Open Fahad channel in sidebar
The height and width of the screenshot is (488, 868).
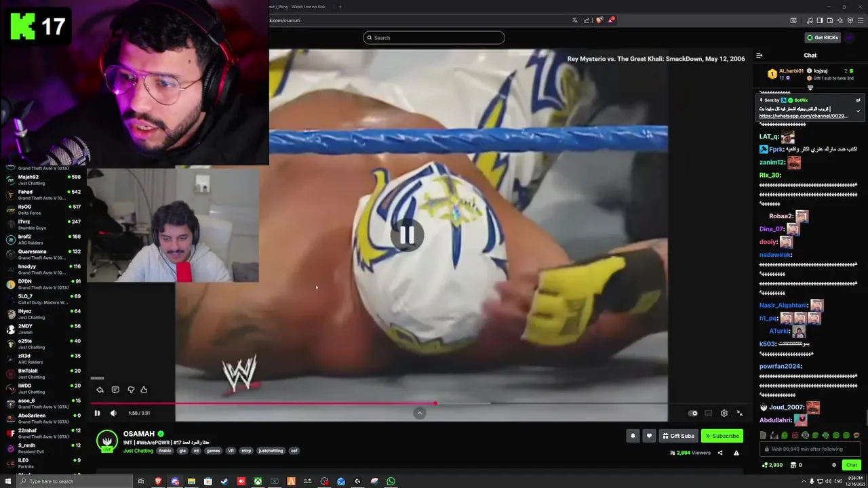coord(42,195)
